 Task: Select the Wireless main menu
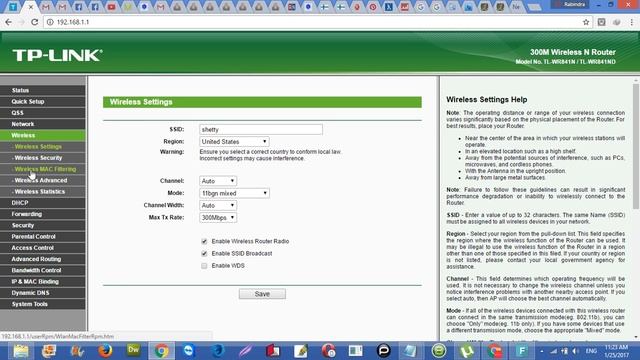[x=43, y=135]
